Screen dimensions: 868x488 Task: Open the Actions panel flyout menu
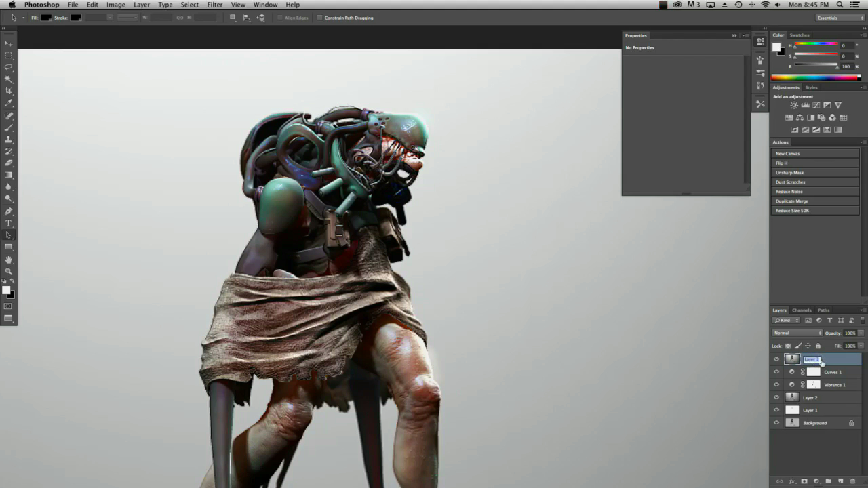[x=863, y=142]
